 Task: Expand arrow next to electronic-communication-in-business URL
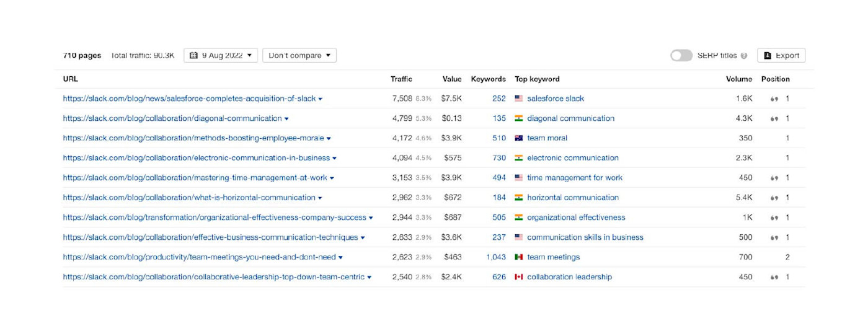(x=335, y=159)
